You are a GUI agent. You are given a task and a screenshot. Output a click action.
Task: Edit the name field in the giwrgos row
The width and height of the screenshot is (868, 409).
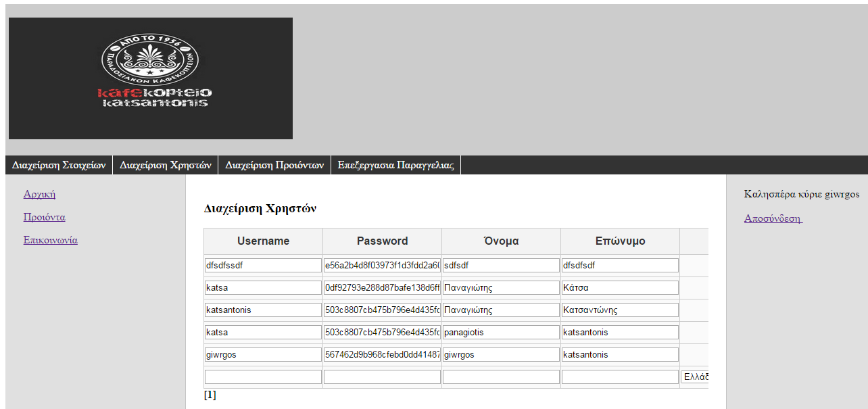[501, 355]
